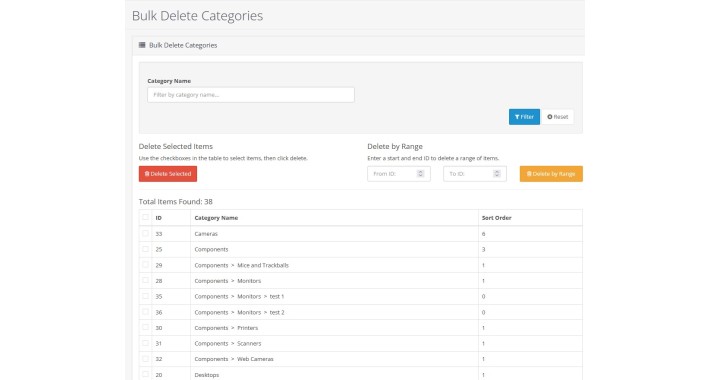Screen dimensions: 710x380
Task: Check the box for ID 25 Components
Action: (145, 249)
